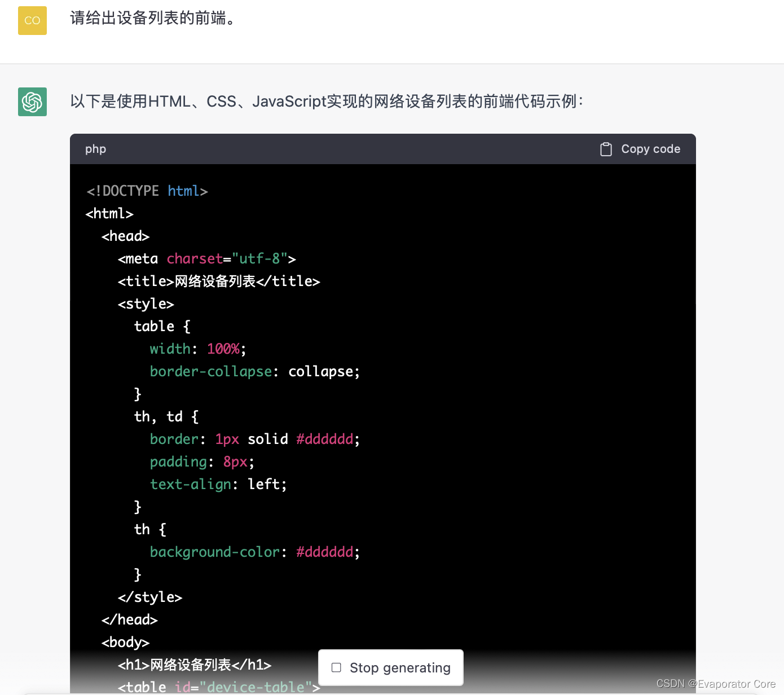Stop generating the response

pyautogui.click(x=391, y=668)
